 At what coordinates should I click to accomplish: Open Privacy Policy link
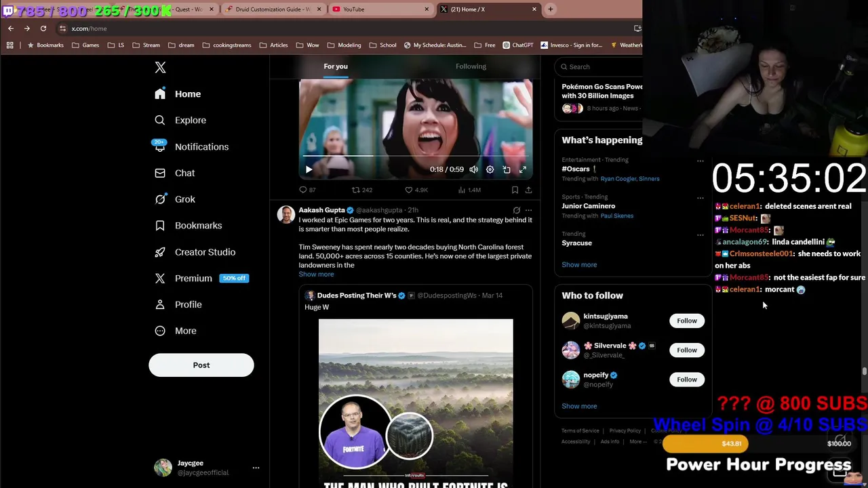click(x=625, y=430)
